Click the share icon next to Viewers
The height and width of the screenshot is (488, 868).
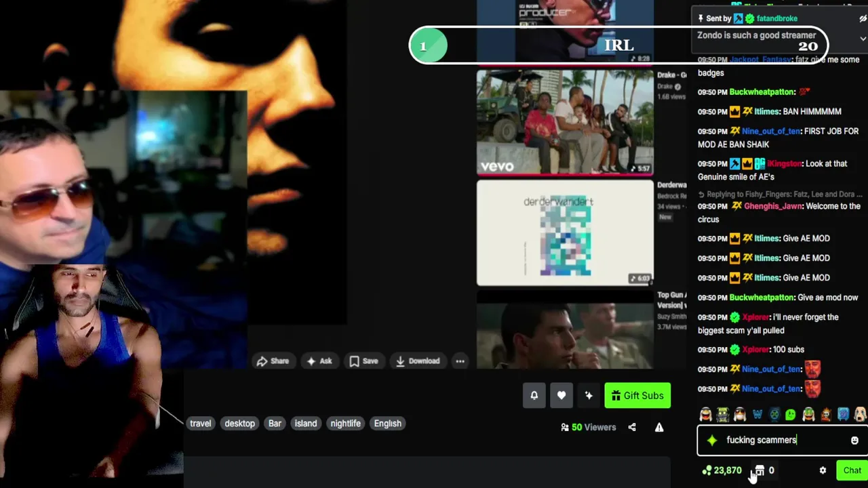point(632,427)
